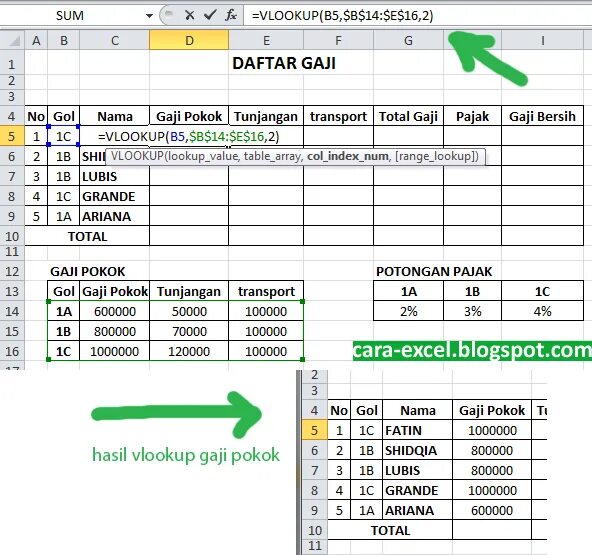Click GRANDE name cell in top sheet
Image resolution: width=592 pixels, height=555 pixels.
click(115, 196)
